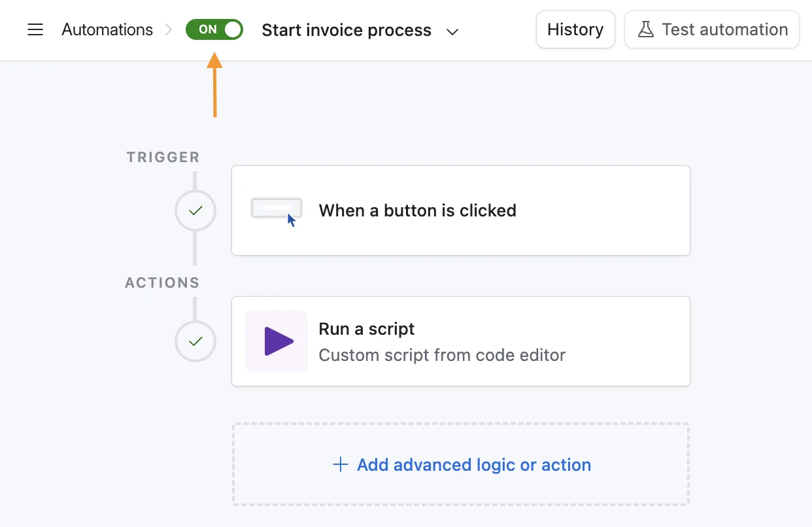Click the flask icon beside Test automation

(x=646, y=29)
